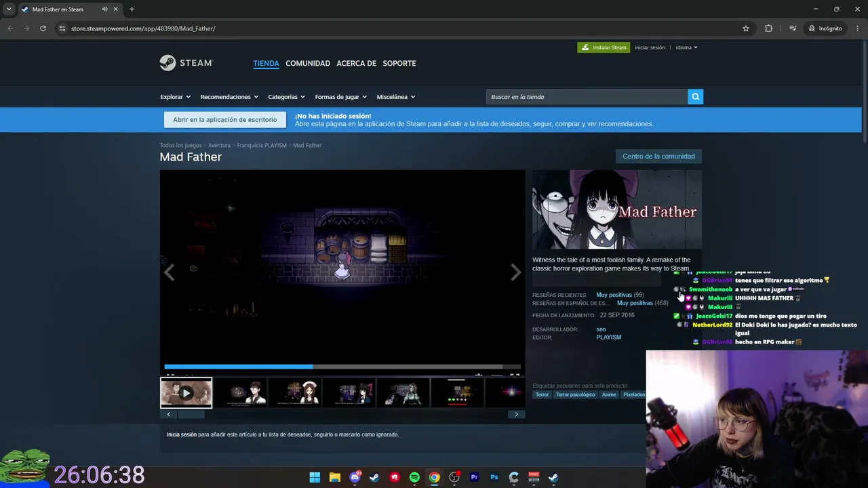Switch to the SOPORTE tab

399,63
